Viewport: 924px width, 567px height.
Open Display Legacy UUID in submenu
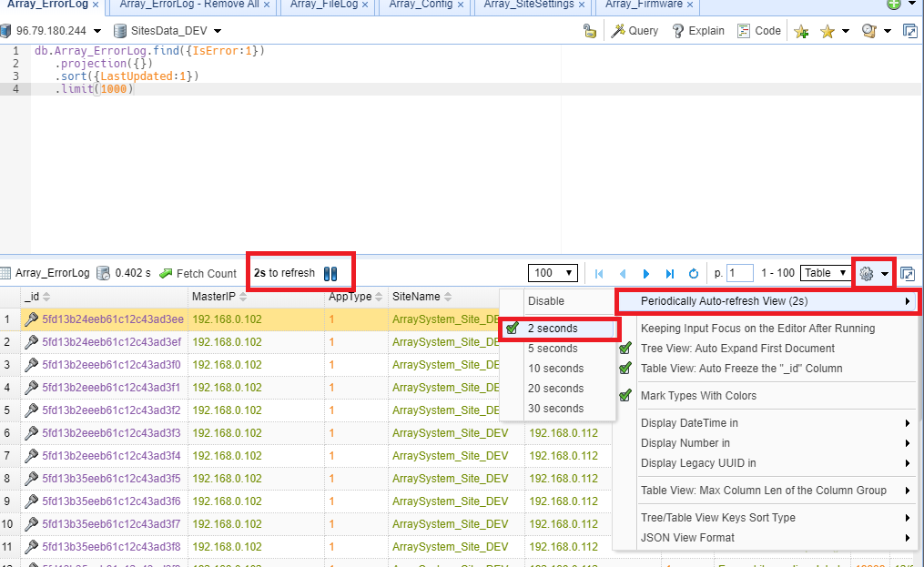coord(767,462)
